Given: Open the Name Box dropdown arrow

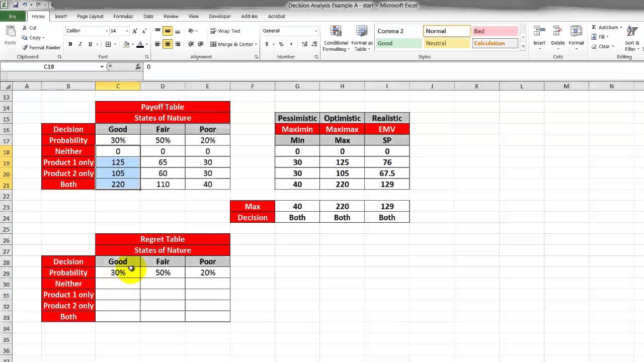Looking at the screenshot, I should tap(102, 66).
